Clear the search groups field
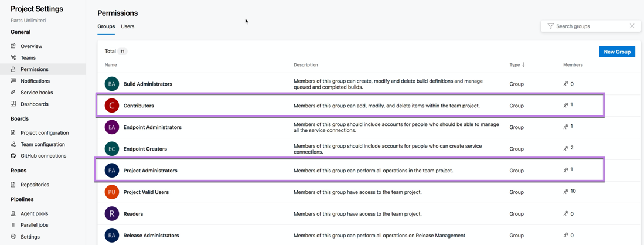This screenshot has width=644, height=245. tap(632, 26)
